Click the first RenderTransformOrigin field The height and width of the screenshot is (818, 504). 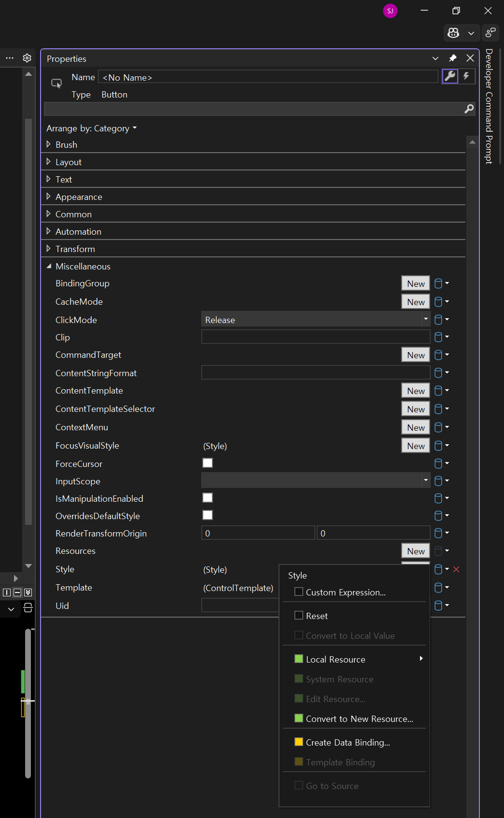258,533
